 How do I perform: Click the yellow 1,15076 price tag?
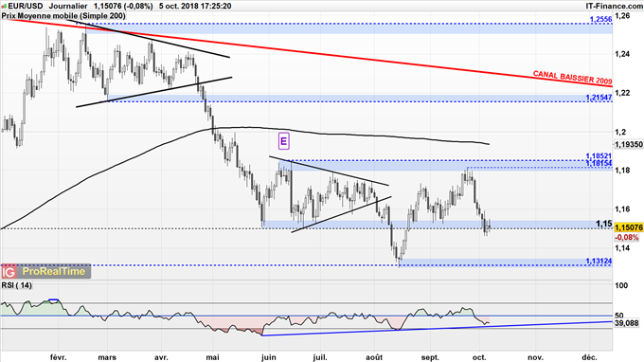[x=629, y=227]
